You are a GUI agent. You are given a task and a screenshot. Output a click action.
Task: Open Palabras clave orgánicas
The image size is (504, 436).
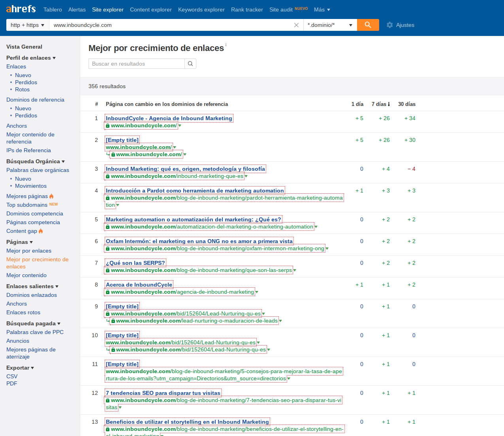click(x=38, y=170)
